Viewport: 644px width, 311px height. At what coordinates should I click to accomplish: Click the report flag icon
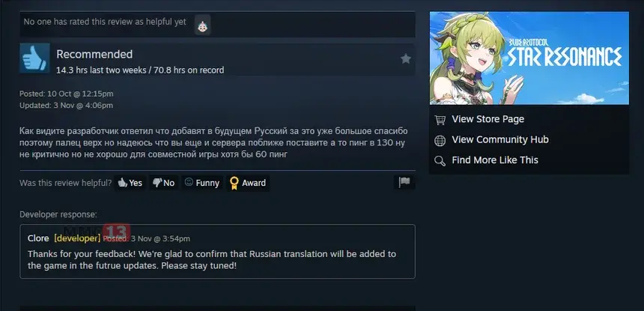(x=404, y=182)
